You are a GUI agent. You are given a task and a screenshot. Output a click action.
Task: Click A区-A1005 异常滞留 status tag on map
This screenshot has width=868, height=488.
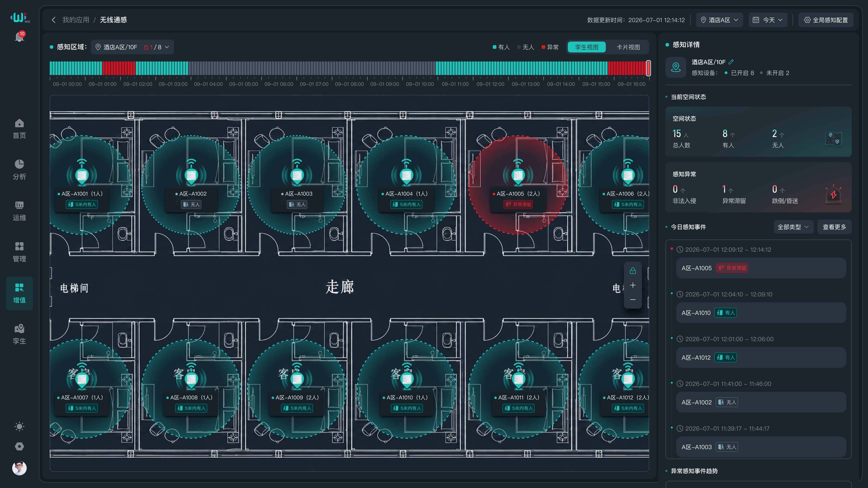518,204
